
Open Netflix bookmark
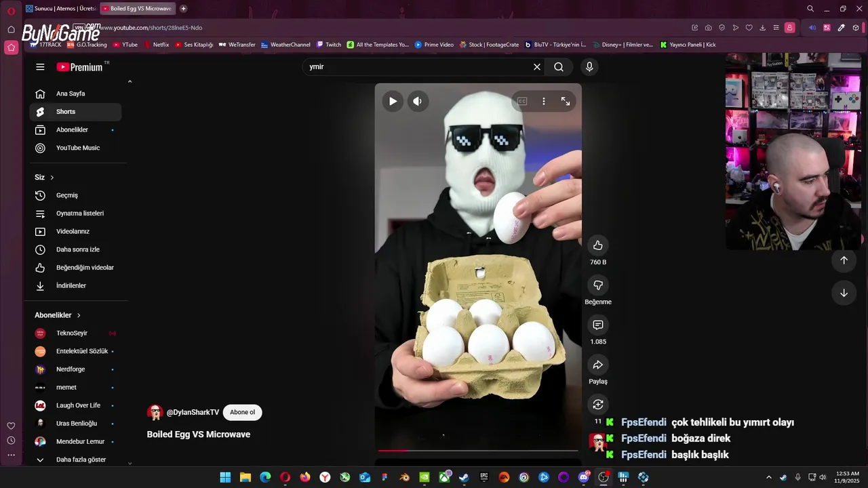(157, 45)
